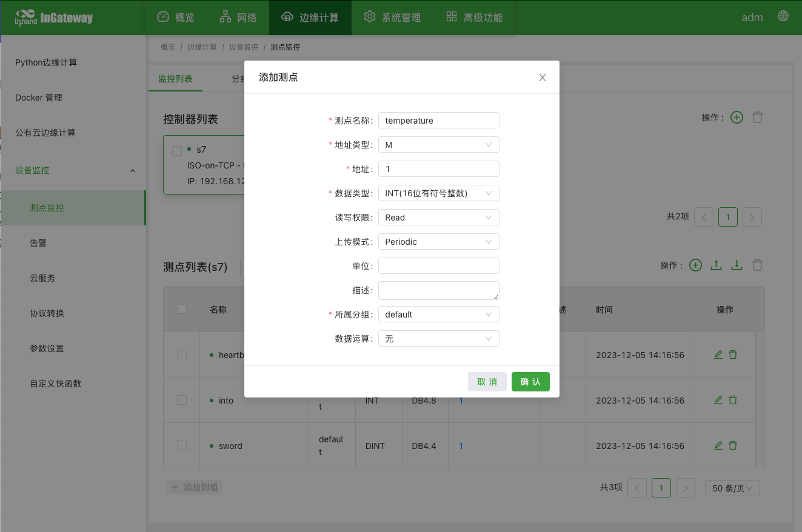Open the 系统管理 menu
The image size is (802, 532).
[x=392, y=18]
